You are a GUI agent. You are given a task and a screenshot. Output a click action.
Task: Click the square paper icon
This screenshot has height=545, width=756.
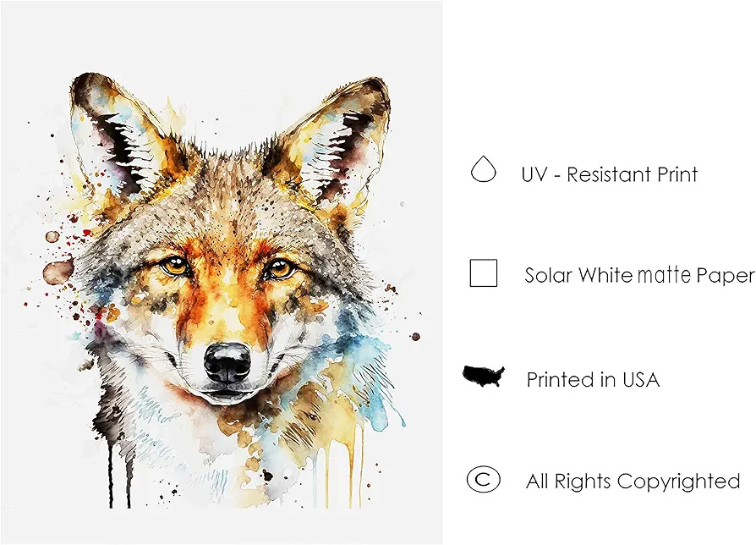pyautogui.click(x=483, y=273)
